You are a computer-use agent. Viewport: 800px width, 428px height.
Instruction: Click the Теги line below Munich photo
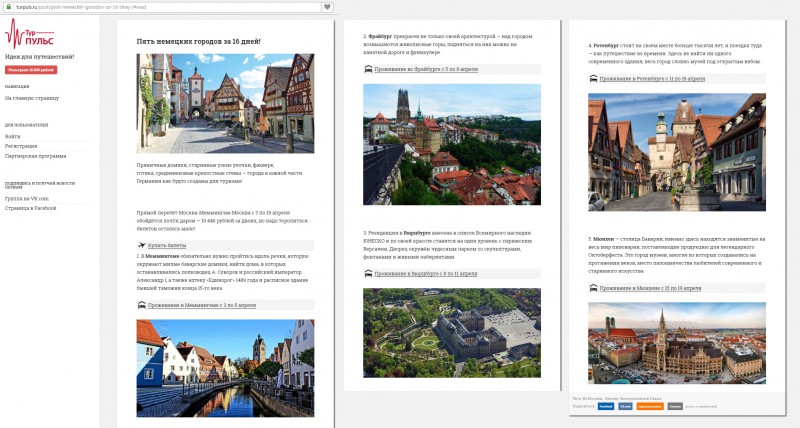click(617, 398)
